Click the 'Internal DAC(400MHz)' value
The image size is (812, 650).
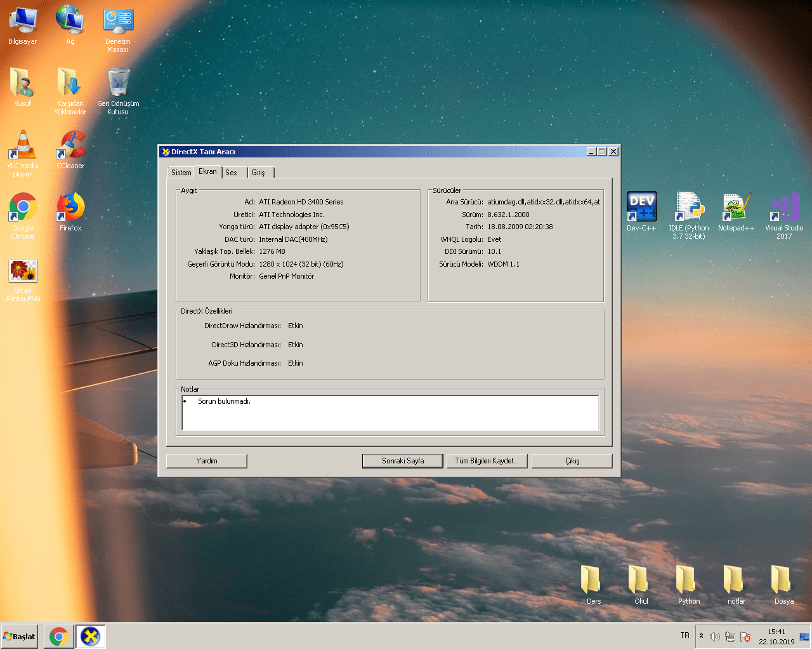pos(293,239)
